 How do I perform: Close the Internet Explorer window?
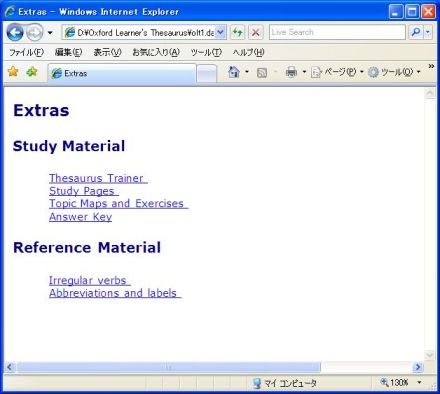click(428, 12)
